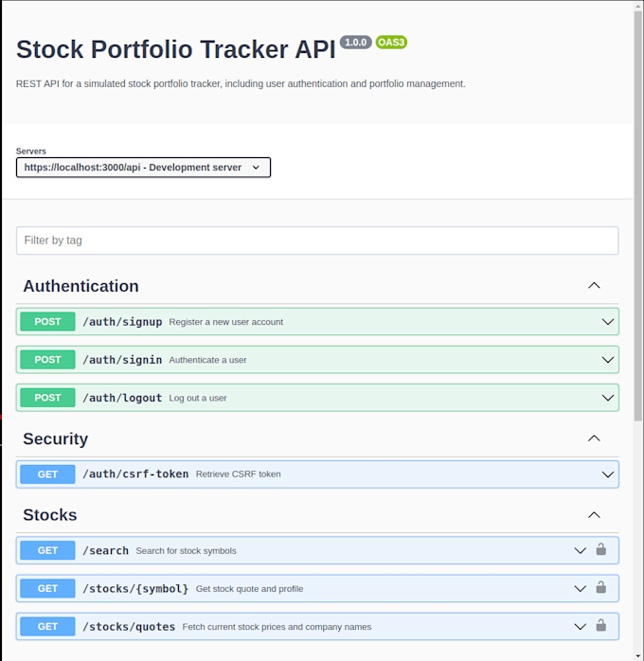Image resolution: width=644 pixels, height=661 pixels.
Task: Click POST button for /auth/logout
Action: click(x=47, y=398)
